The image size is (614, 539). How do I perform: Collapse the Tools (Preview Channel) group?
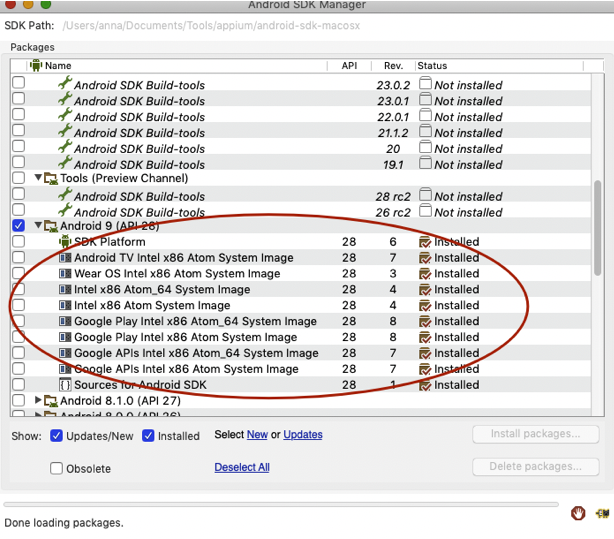click(38, 177)
